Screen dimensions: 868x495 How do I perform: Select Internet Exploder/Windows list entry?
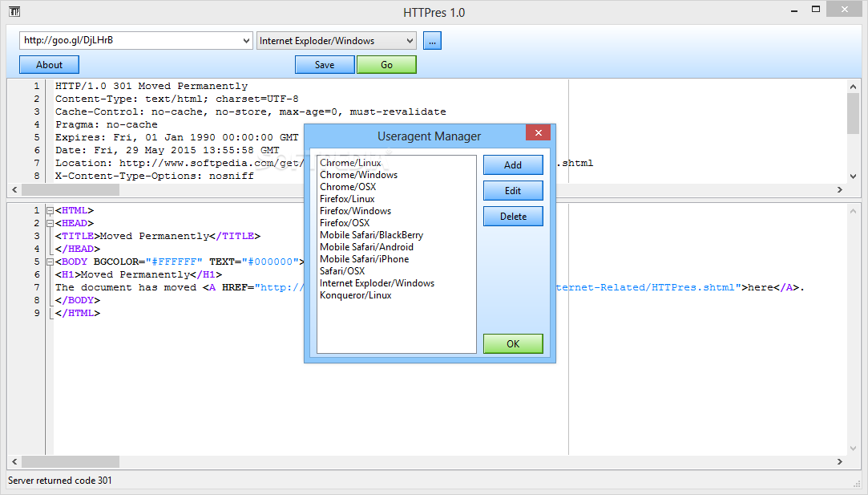[377, 283]
